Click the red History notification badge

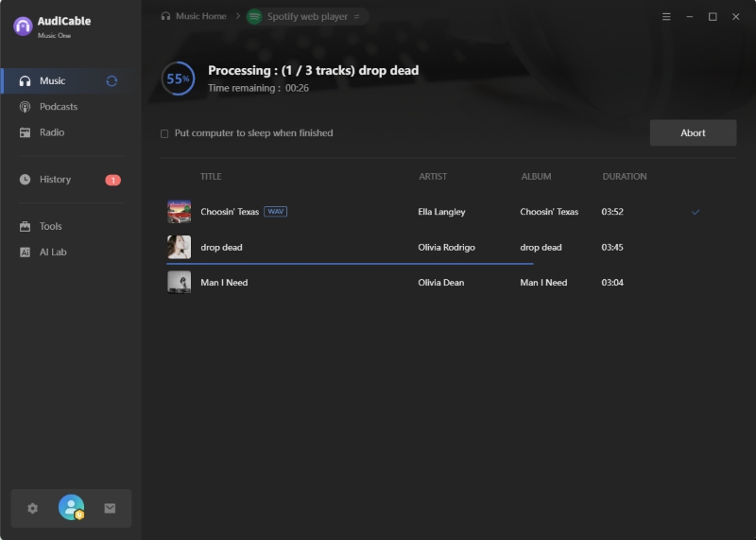point(112,180)
